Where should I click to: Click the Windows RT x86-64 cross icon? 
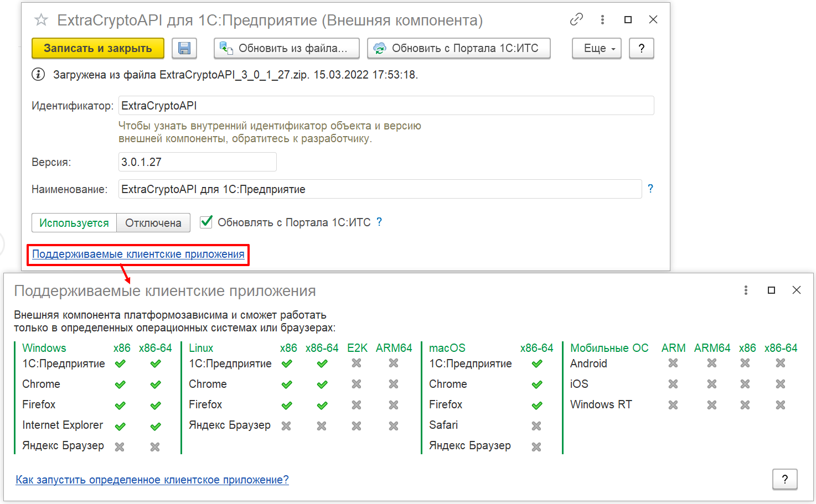(x=781, y=405)
